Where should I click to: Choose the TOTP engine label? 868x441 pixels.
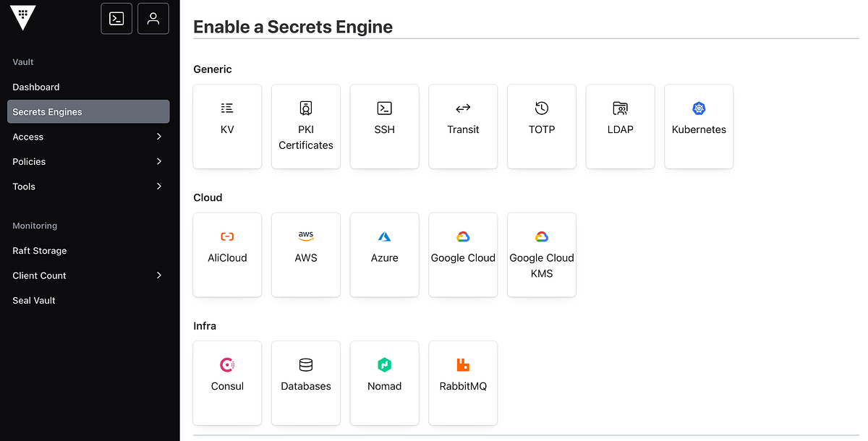(542, 129)
